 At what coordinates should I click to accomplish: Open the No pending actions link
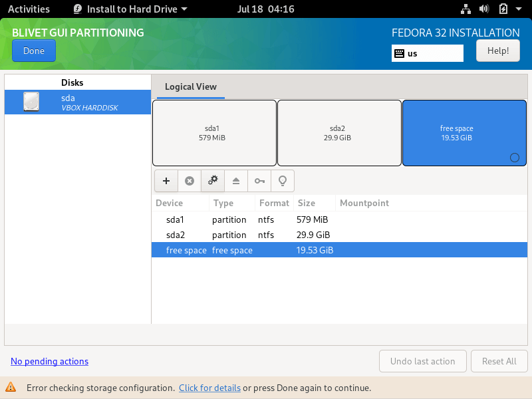pos(49,362)
